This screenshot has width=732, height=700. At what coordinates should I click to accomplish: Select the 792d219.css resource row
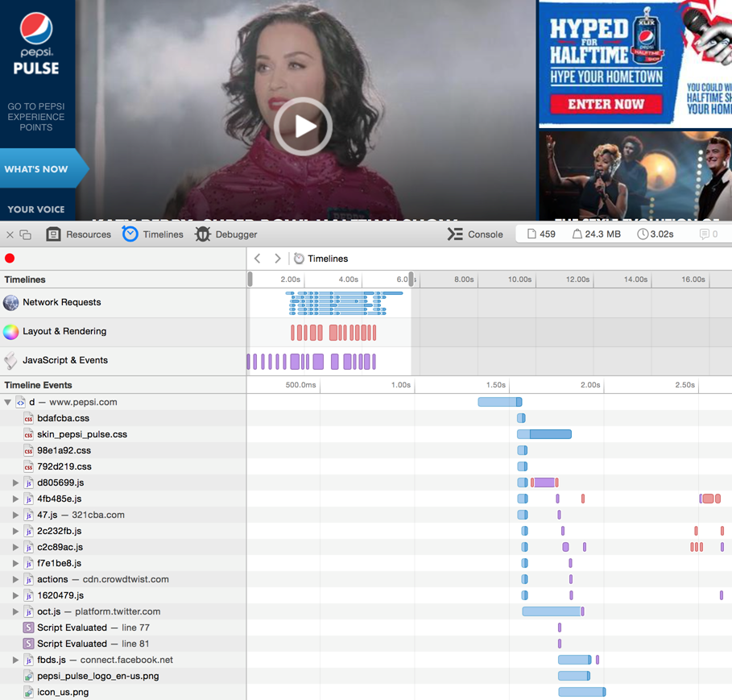pyautogui.click(x=123, y=466)
